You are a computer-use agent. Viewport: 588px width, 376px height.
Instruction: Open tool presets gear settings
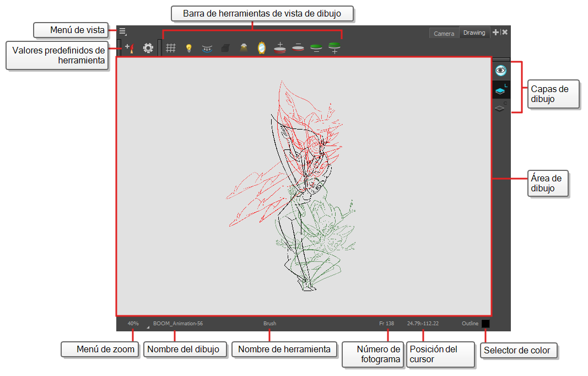[148, 49]
